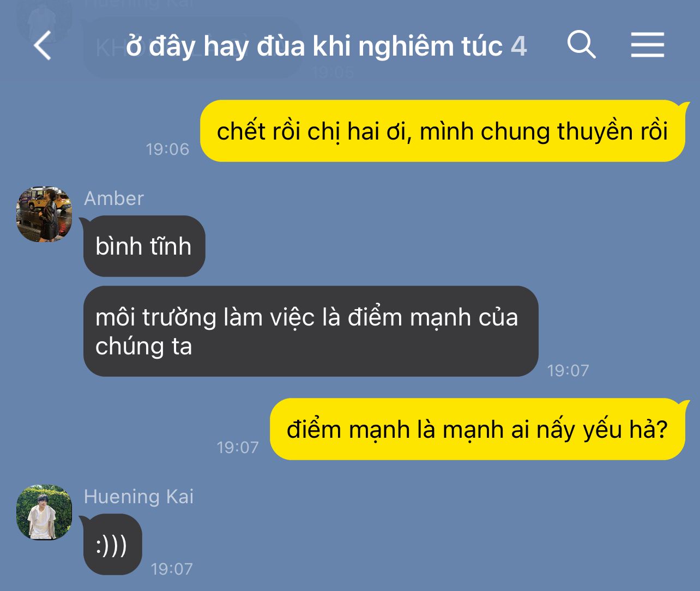This screenshot has width=700, height=591.
Task: Tap the group title 'ở đây hay đùa khi nghiêm túc'
Action: [x=314, y=46]
